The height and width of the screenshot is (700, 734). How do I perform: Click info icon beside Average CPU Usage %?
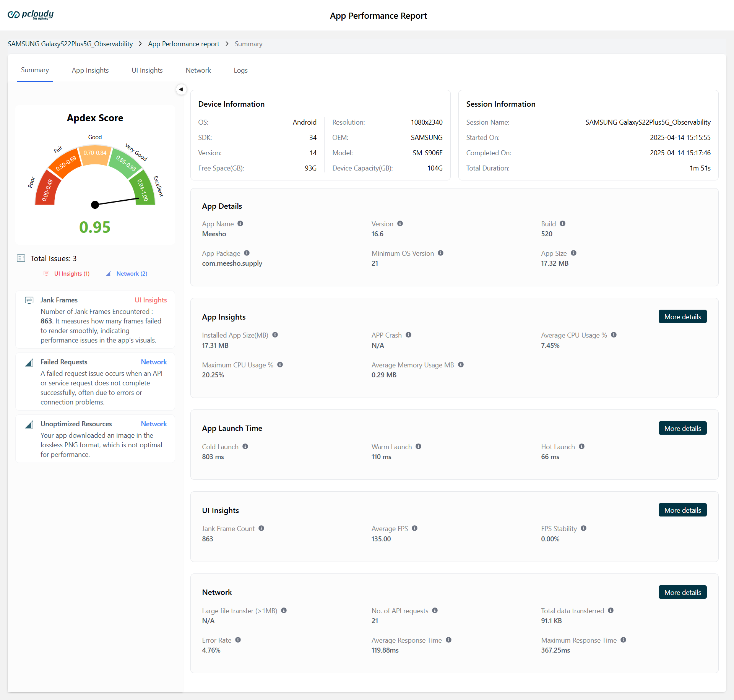click(614, 335)
